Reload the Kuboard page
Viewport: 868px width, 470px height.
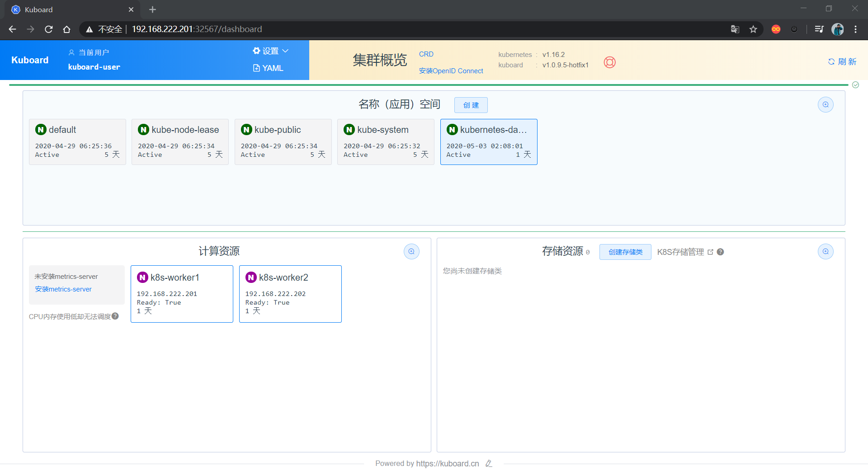[x=48, y=29]
